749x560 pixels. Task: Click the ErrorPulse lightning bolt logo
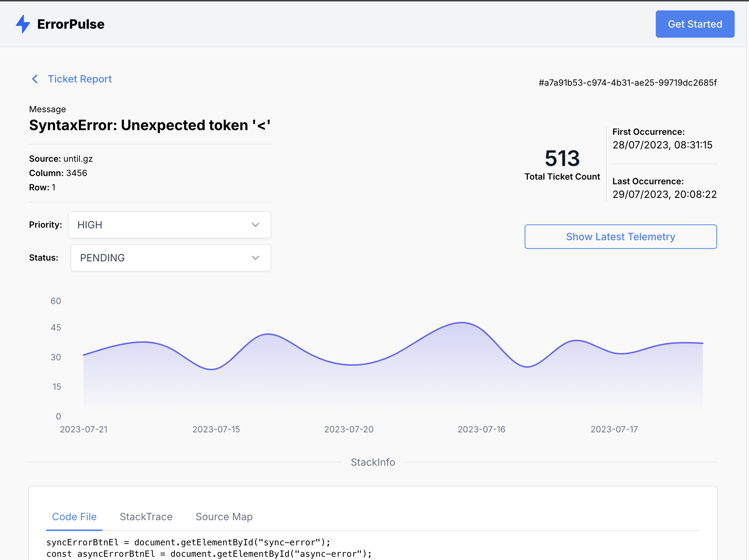click(x=23, y=24)
